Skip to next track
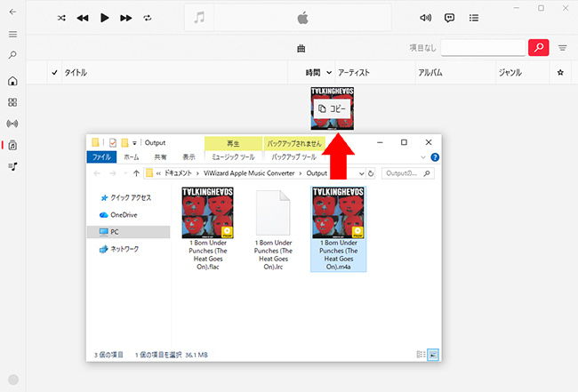 pos(125,18)
